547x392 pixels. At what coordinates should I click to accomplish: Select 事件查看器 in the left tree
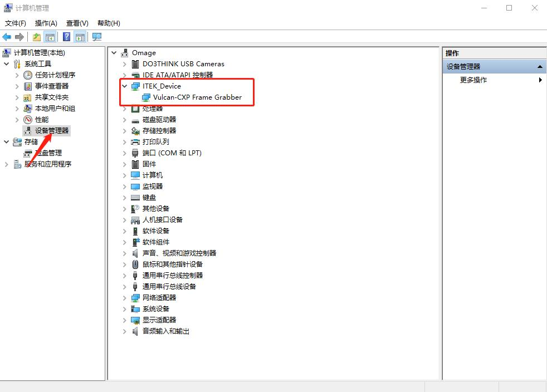pos(52,86)
